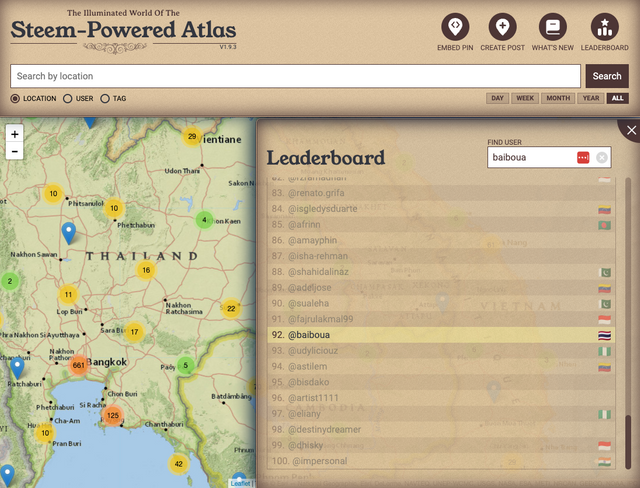Screen dimensions: 640x488
Task: Select leaderboard entry @udyliciouz
Action: pos(441,351)
